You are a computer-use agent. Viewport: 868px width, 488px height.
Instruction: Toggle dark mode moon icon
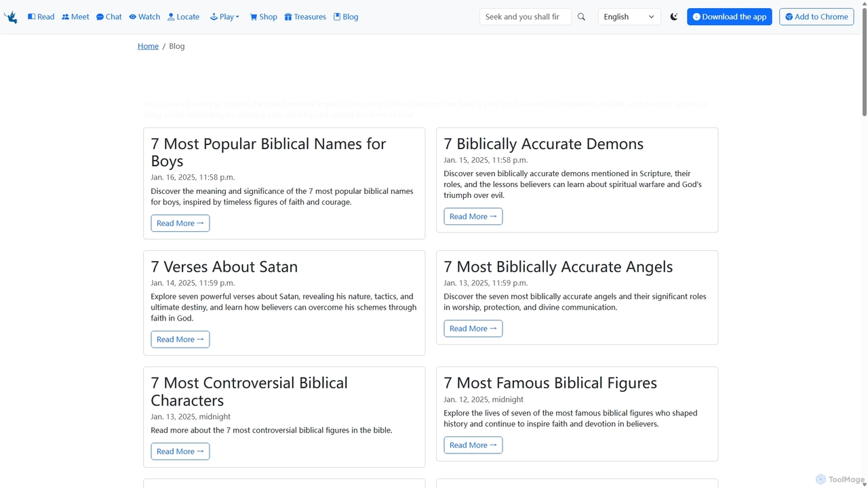coord(674,17)
